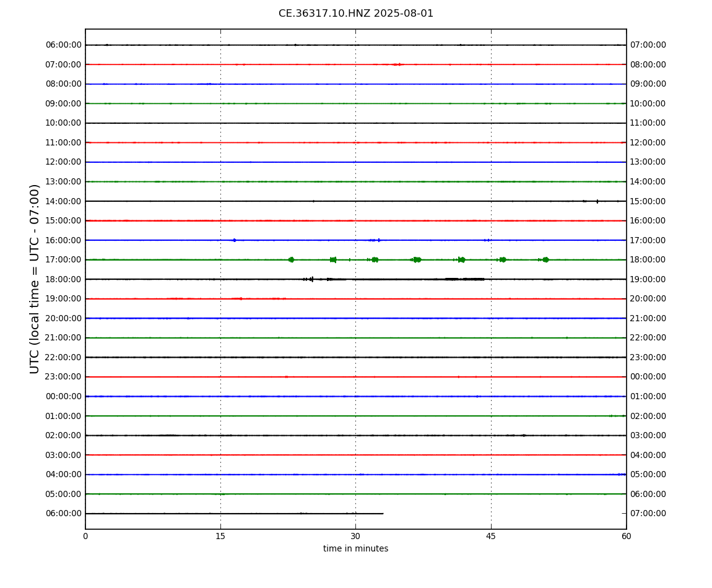This screenshot has height=588, width=712.
Task: Select left-axis time label 13:00:00
Action: [64, 181]
